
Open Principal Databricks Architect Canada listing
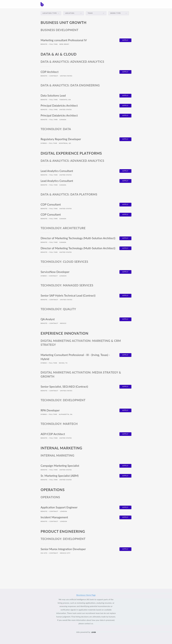[59, 116]
